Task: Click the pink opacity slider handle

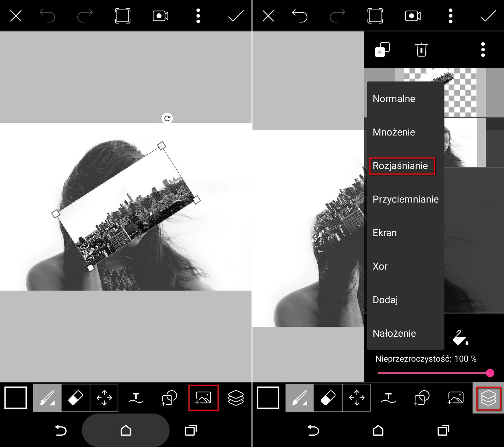Action: tap(490, 373)
